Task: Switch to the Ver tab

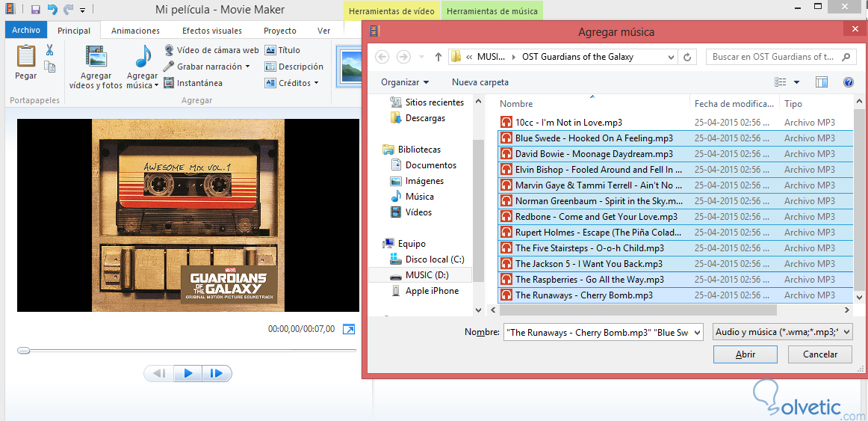Action: click(x=324, y=31)
